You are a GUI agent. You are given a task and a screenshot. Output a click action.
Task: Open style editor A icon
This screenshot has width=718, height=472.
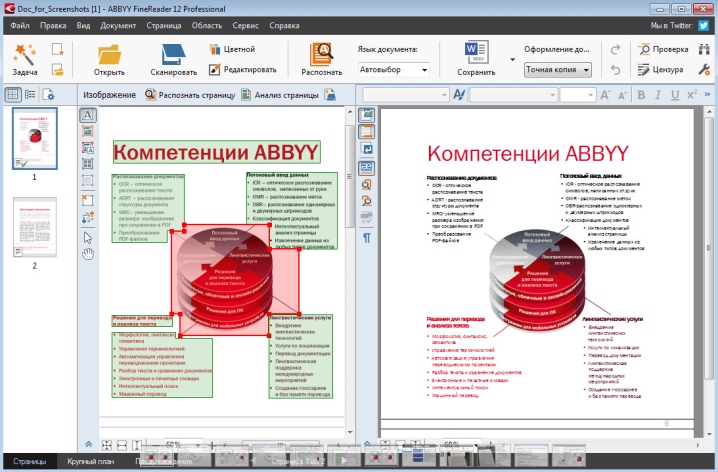459,95
